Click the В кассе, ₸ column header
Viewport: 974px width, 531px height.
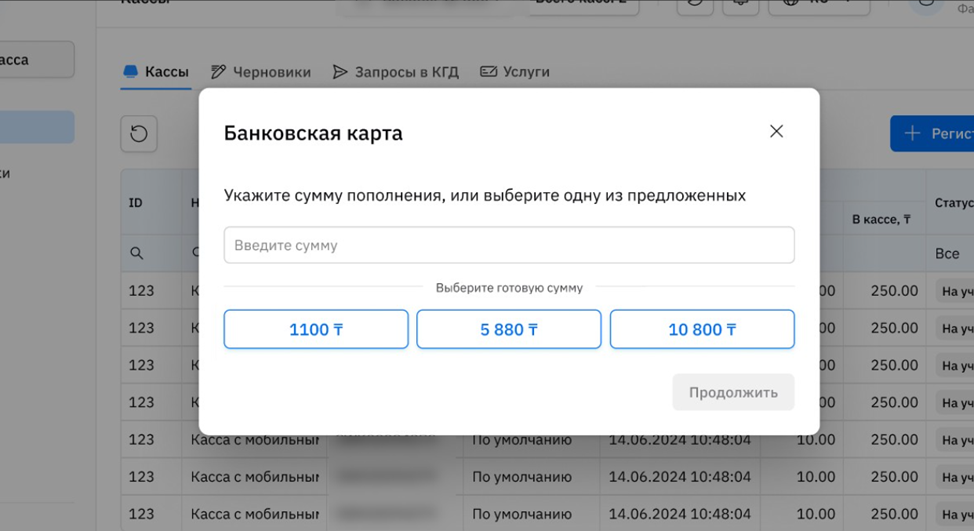coord(881,219)
